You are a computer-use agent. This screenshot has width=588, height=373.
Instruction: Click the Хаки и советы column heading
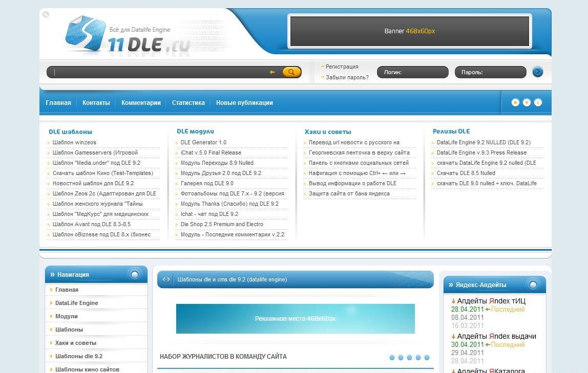328,132
